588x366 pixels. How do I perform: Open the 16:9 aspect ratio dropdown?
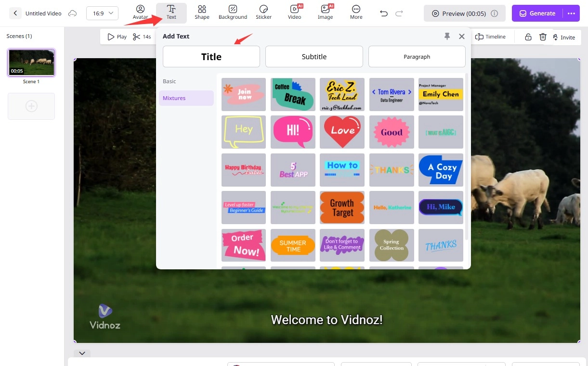click(x=102, y=13)
